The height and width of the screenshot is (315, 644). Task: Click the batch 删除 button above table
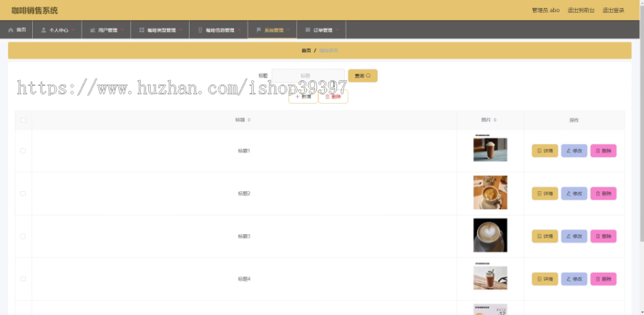333,97
